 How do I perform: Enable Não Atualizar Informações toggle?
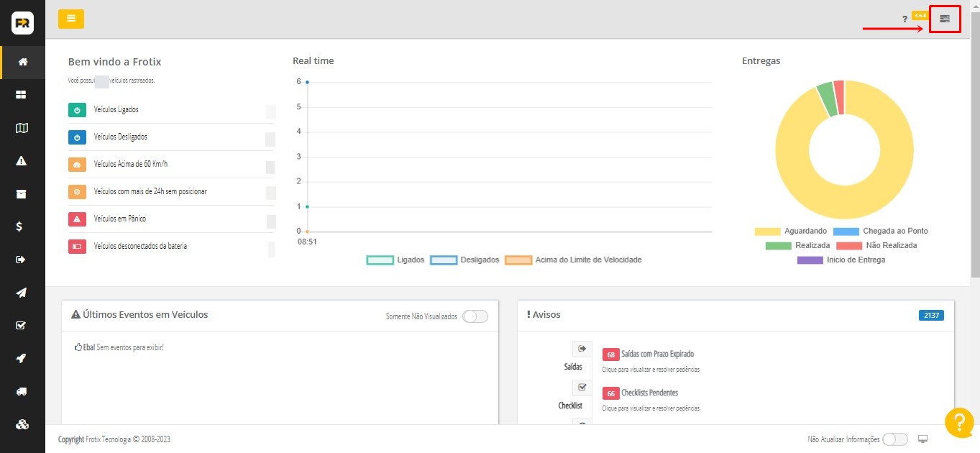[x=894, y=439]
